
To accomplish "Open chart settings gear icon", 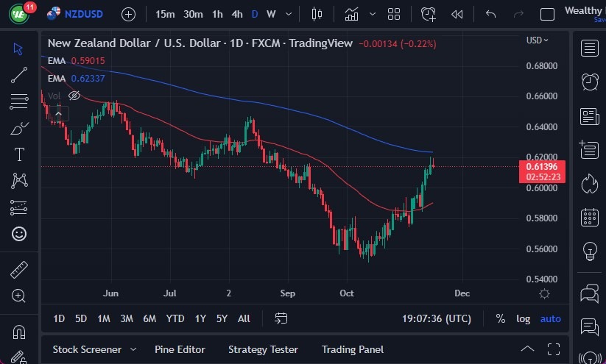I will coord(544,293).
